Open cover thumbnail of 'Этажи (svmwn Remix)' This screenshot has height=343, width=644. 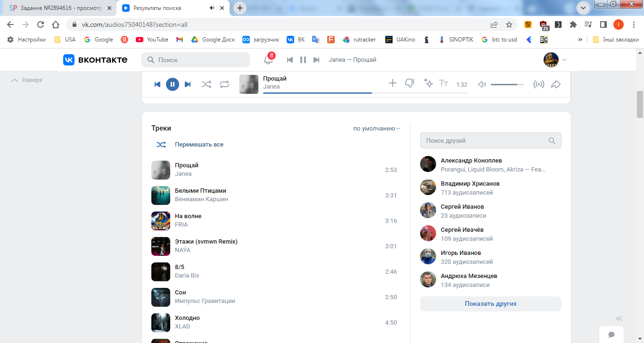(x=161, y=246)
